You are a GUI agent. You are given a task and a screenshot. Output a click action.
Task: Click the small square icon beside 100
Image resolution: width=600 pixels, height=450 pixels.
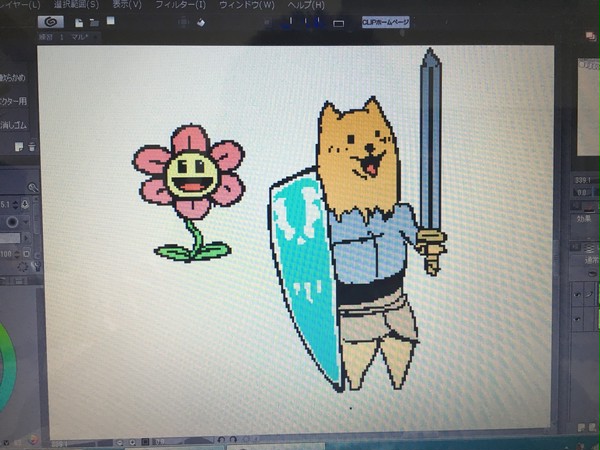(x=26, y=254)
